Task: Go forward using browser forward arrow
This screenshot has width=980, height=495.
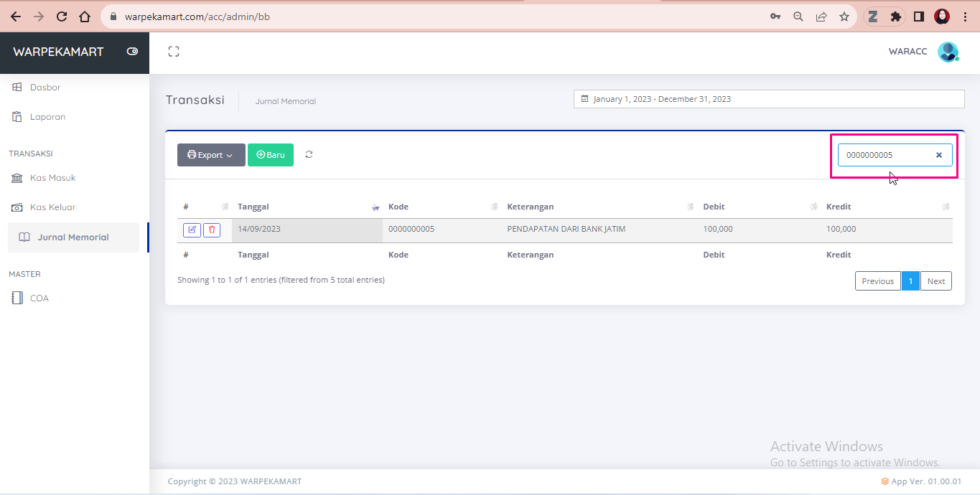Action: pos(39,16)
